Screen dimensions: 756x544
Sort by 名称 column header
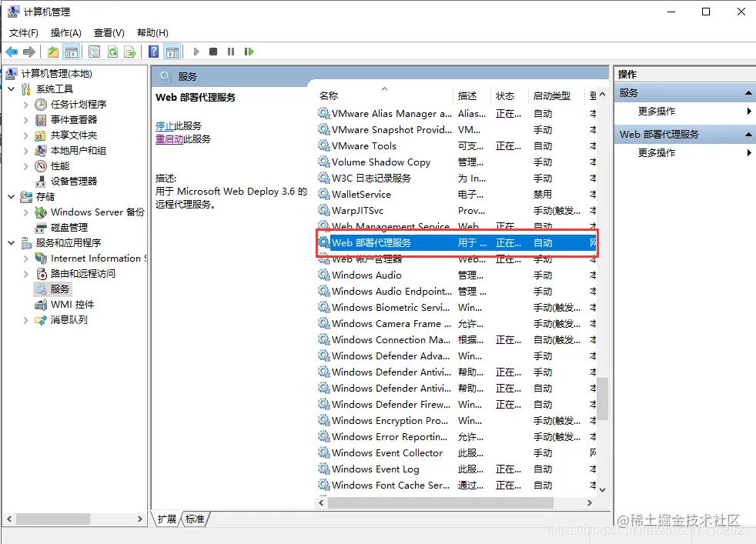point(384,96)
